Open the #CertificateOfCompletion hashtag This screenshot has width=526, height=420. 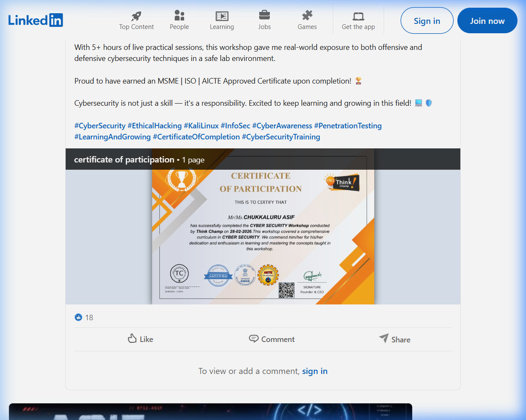[x=197, y=137]
